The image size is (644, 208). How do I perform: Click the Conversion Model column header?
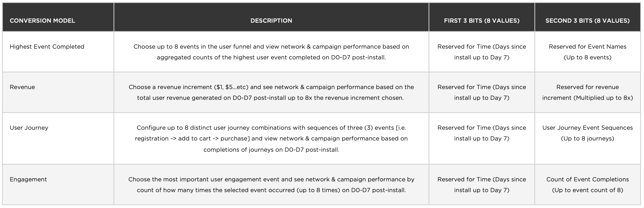point(42,21)
